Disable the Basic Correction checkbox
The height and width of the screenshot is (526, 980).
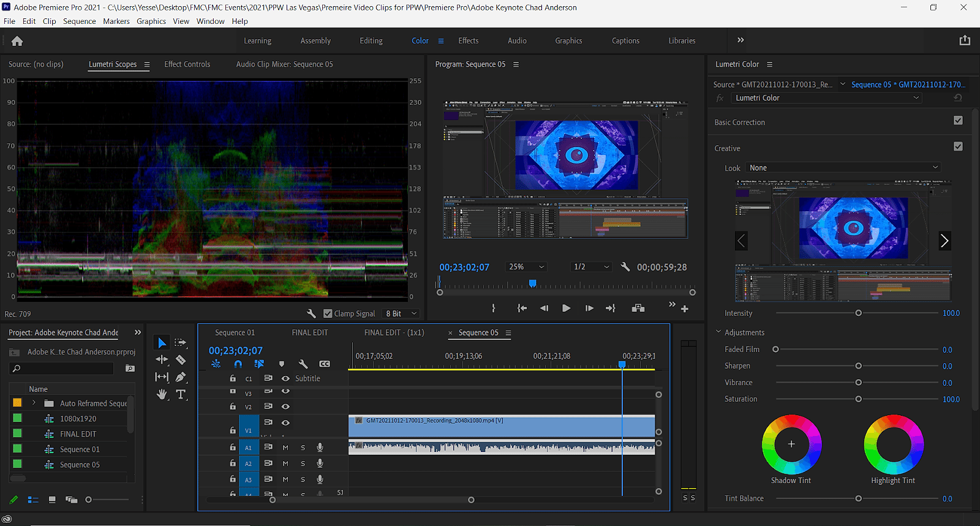pos(958,121)
